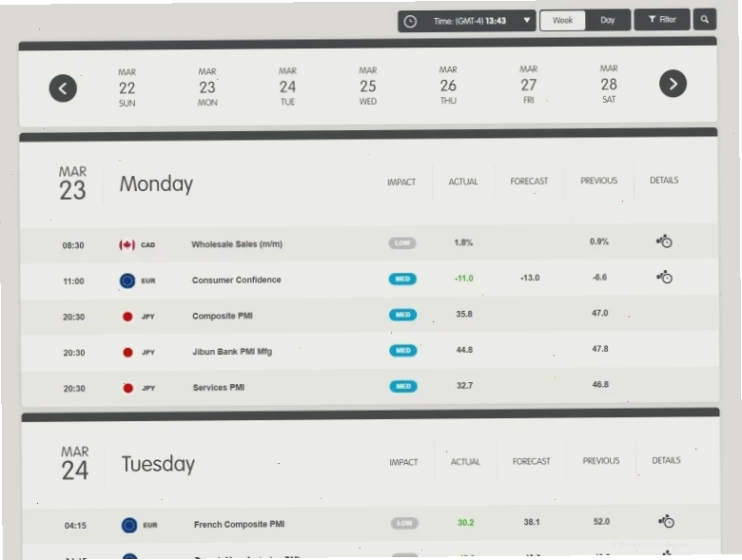Click 08:30 time in Wholesale Sales row
Image resolution: width=742 pixels, height=560 pixels.
tap(73, 245)
